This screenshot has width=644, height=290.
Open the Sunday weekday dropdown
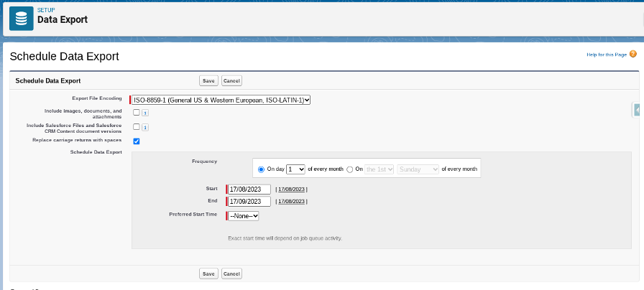click(x=418, y=169)
